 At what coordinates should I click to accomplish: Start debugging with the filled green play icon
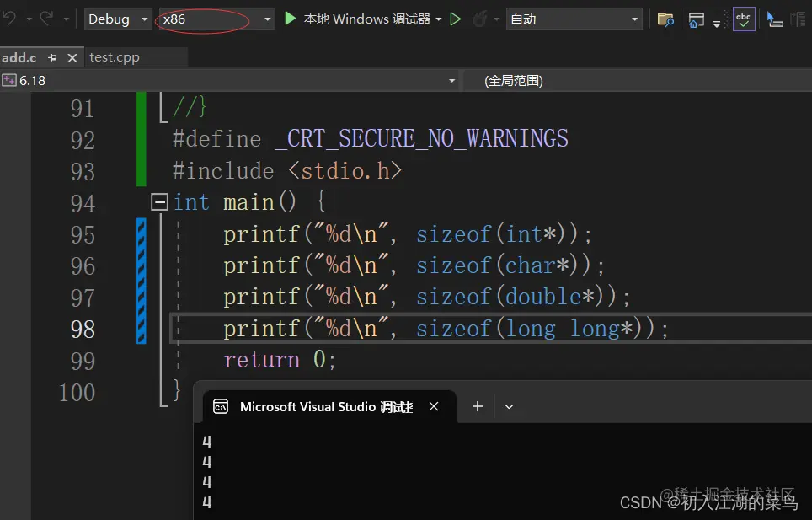[x=290, y=19]
